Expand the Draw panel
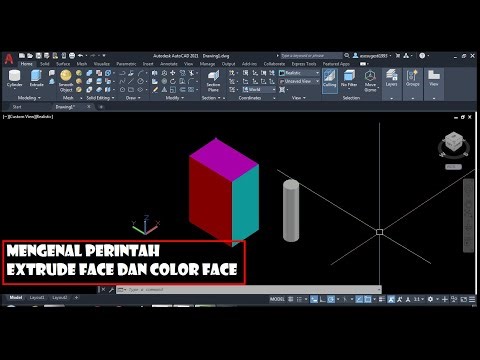Screen dimensions: 480x360 pos(133,98)
